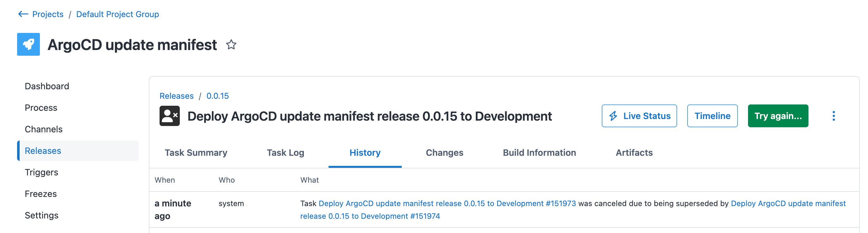The width and height of the screenshot is (868, 233).
Task: Click the 'ArgoCD update manifest' project title
Action: click(x=132, y=45)
